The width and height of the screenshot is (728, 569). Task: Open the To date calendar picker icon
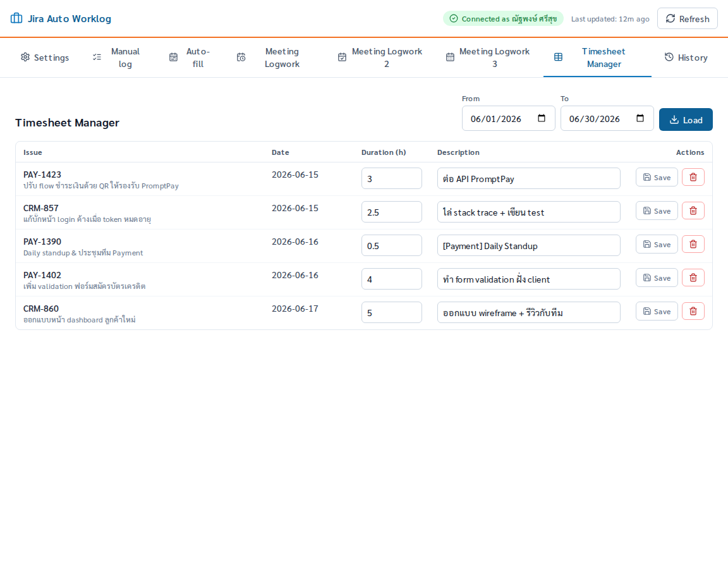[x=640, y=118]
